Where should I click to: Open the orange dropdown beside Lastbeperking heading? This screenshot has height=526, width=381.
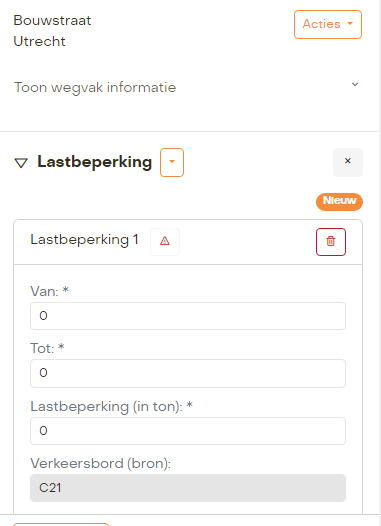pos(172,162)
